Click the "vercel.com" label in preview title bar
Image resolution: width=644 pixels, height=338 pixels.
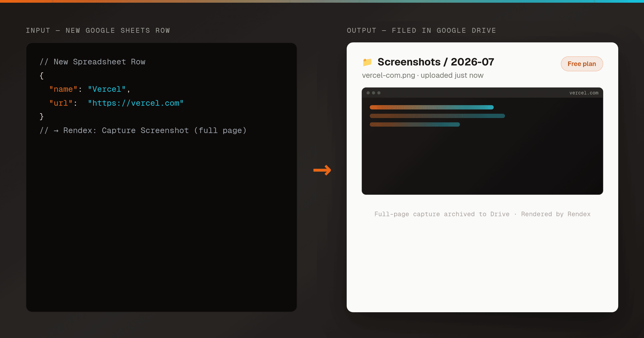click(x=584, y=93)
